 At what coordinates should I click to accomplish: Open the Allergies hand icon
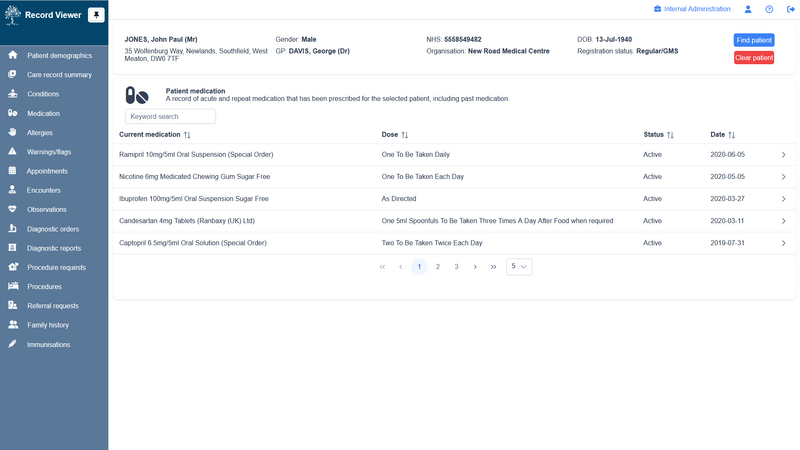[13, 132]
